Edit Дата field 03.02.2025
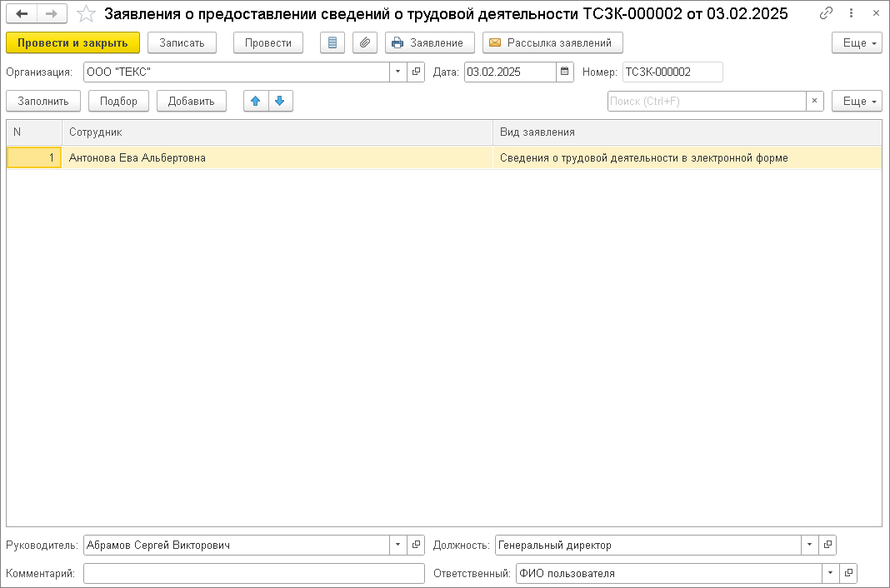The height and width of the screenshot is (588, 890). click(x=510, y=72)
